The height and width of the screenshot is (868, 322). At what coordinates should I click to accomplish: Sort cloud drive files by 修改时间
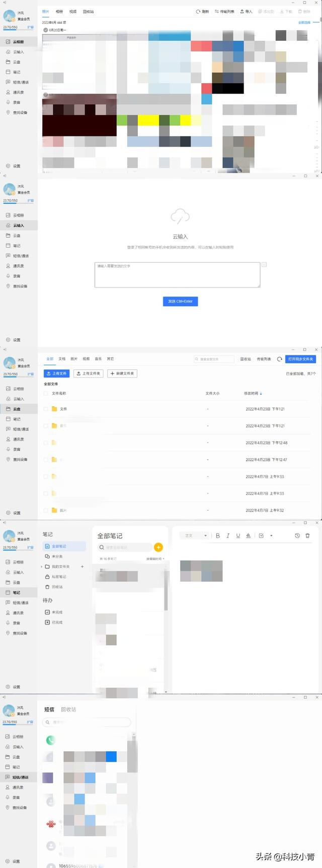pyautogui.click(x=253, y=393)
